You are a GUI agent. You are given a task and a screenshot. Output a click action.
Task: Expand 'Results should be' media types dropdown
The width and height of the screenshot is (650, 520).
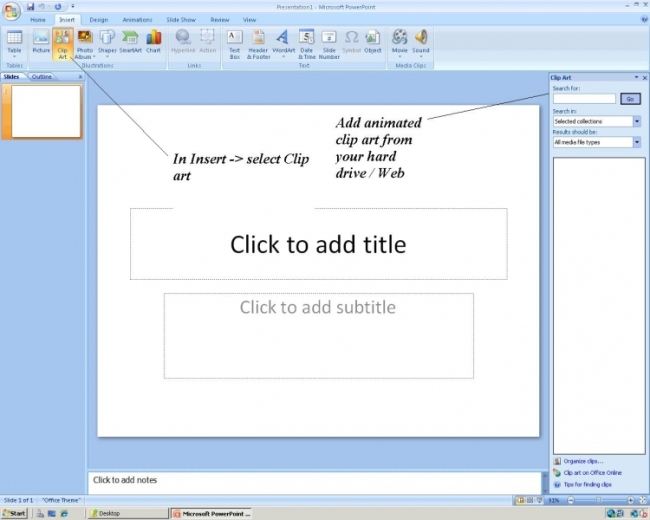click(637, 142)
